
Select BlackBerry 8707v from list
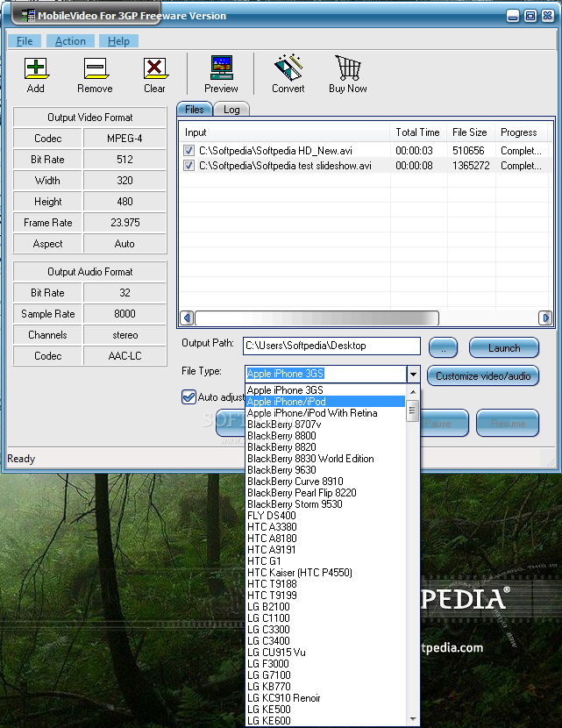click(325, 425)
